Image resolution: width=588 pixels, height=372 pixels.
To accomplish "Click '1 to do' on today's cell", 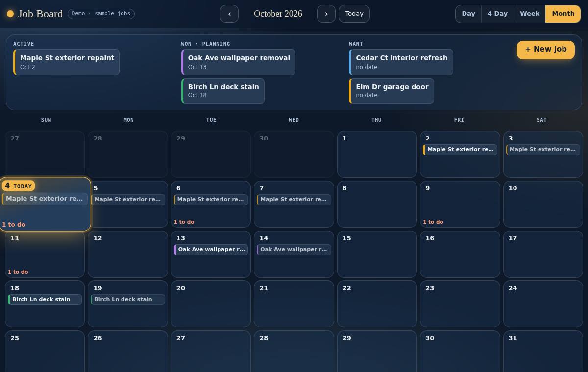I will [14, 225].
